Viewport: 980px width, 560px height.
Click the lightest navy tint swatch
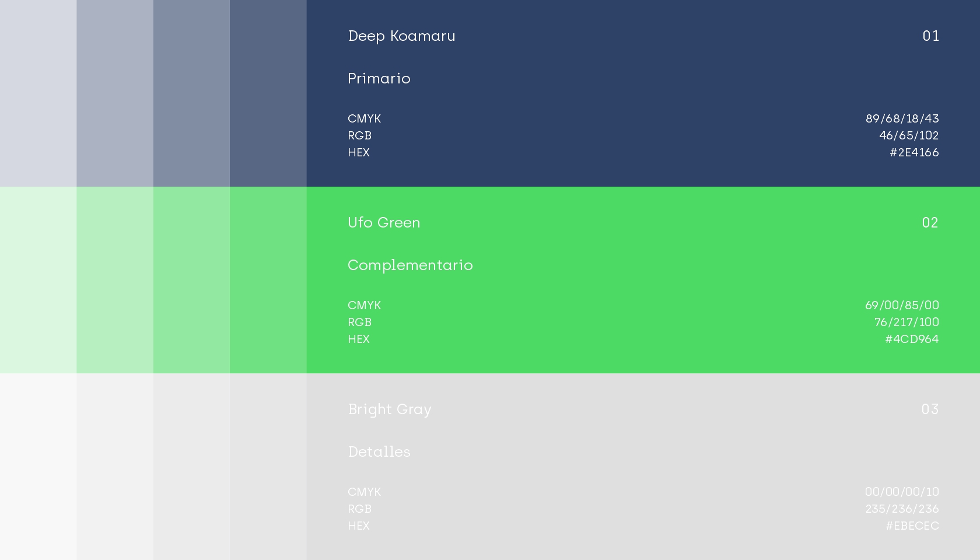point(38,93)
